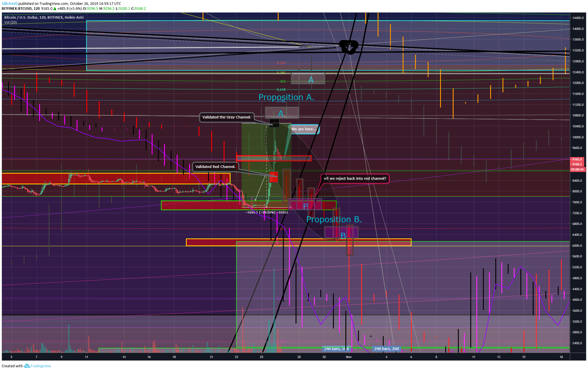
Task: Click the black down-arrow marker icon
Action: click(349, 47)
